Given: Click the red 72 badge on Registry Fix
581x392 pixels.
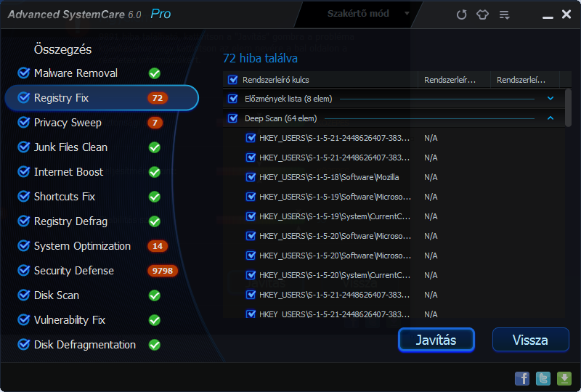Looking at the screenshot, I should coord(158,98).
